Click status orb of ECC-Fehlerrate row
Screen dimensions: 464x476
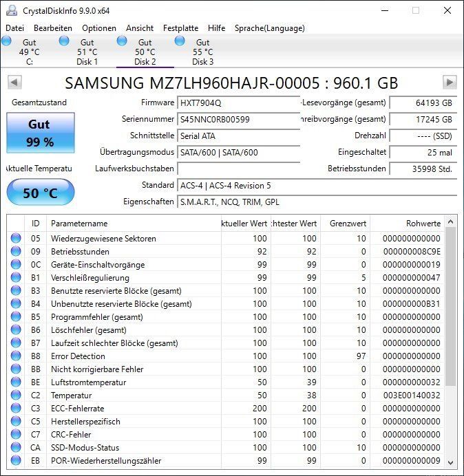coord(16,408)
